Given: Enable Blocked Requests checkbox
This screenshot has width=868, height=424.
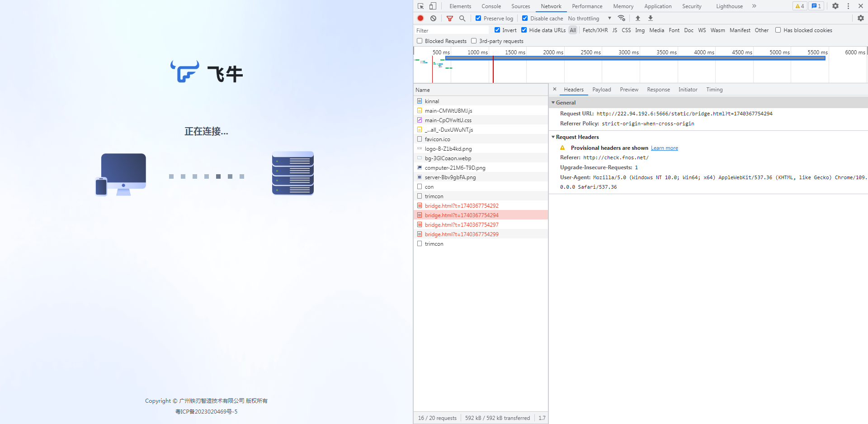Looking at the screenshot, I should (x=420, y=41).
